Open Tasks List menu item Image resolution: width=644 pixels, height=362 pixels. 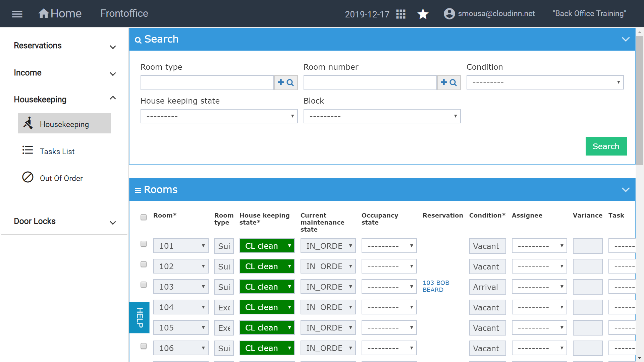click(57, 152)
